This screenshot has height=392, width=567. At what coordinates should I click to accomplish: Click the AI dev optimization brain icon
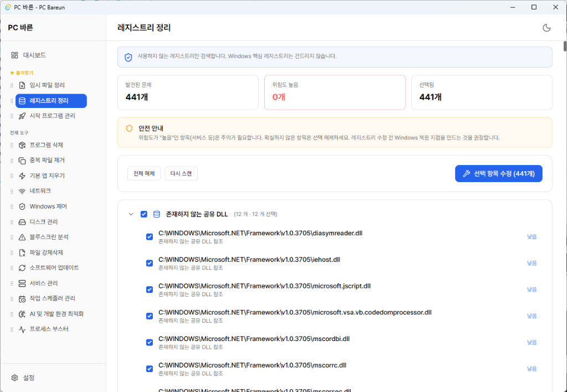(22, 314)
